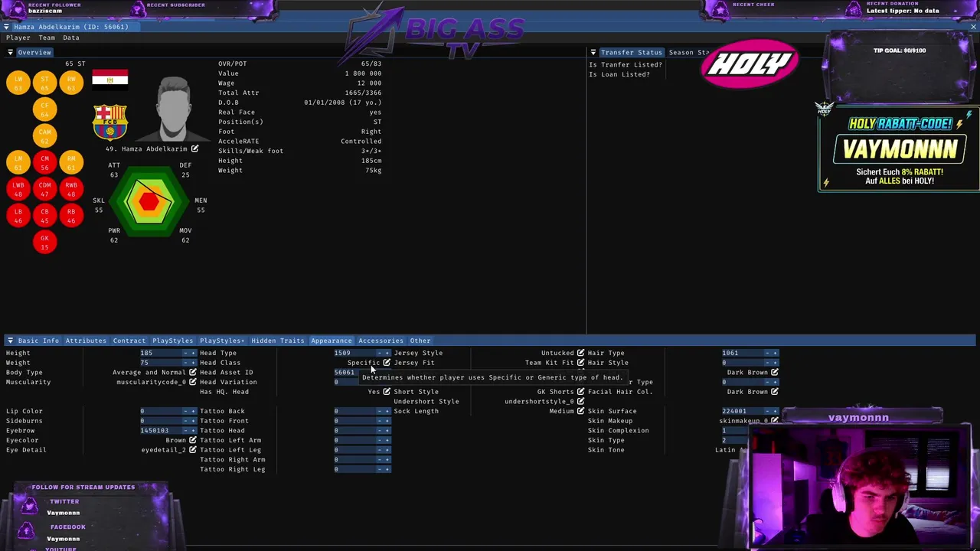Click edit icon for Hair Color Dark Brown
This screenshot has width=980, height=551.
coord(774,373)
